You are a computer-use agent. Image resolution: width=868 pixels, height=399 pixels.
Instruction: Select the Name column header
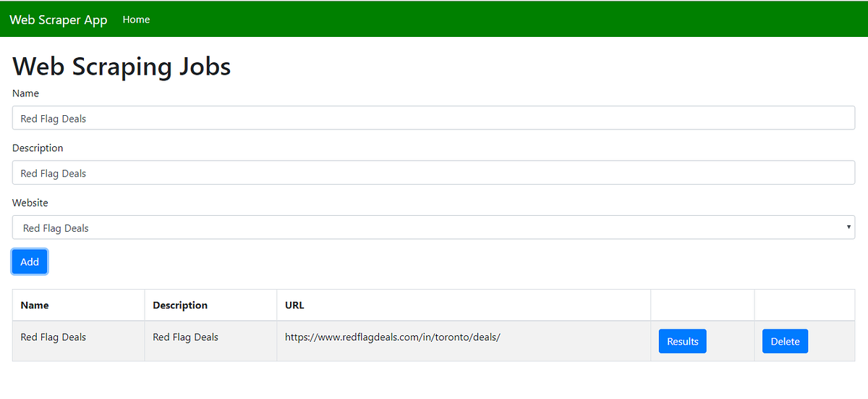click(x=78, y=305)
